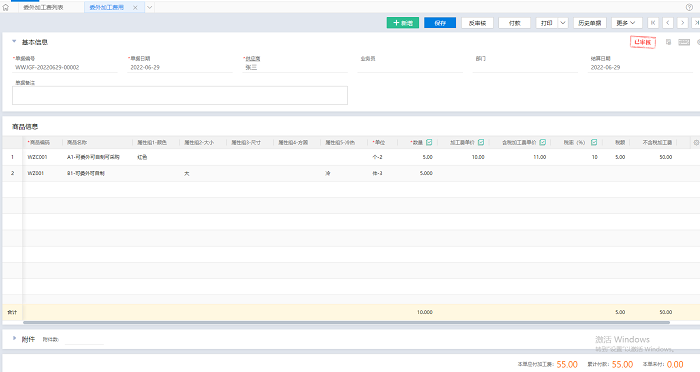The width and height of the screenshot is (700, 372).
Task: Toggle the 加工费单价 column checkbox
Action: [x=481, y=142]
